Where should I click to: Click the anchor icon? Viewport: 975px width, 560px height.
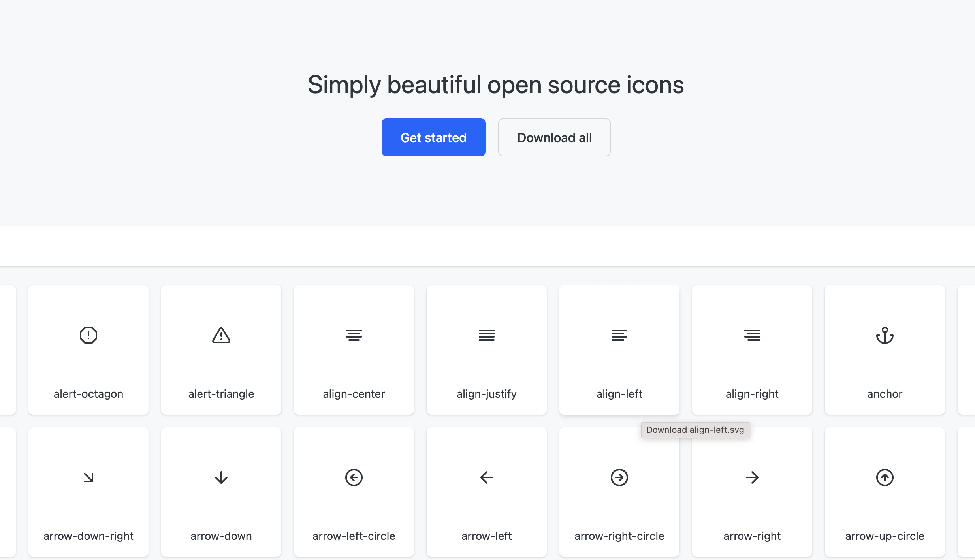pyautogui.click(x=885, y=335)
